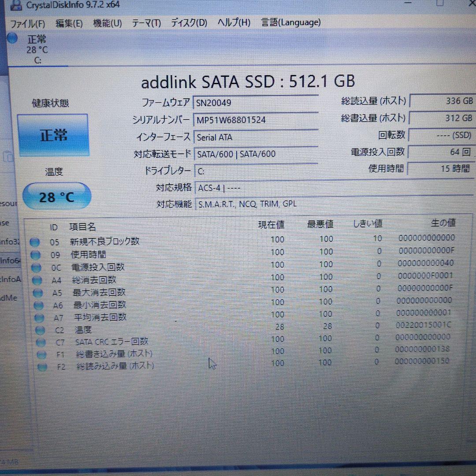Click the firmware field showing SN20049
Image resolution: width=476 pixels, height=476 pixels.
(256, 103)
